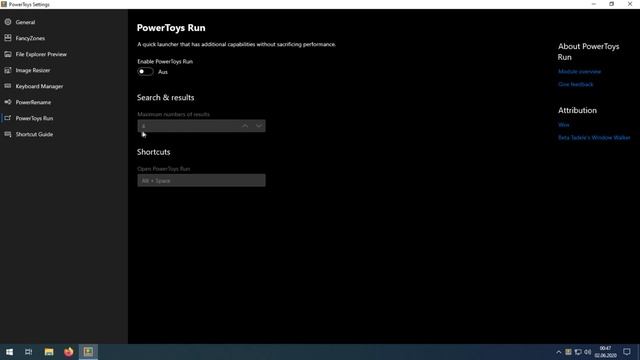The height and width of the screenshot is (360, 640).
Task: Show hidden system tray icons
Action: tap(558, 352)
